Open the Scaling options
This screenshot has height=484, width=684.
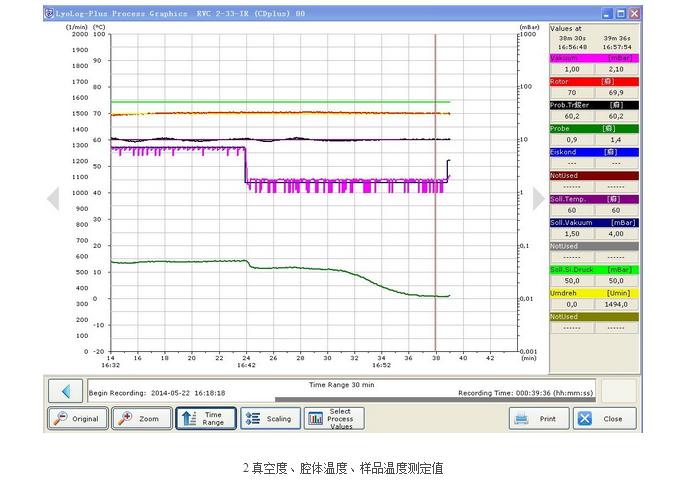click(268, 418)
